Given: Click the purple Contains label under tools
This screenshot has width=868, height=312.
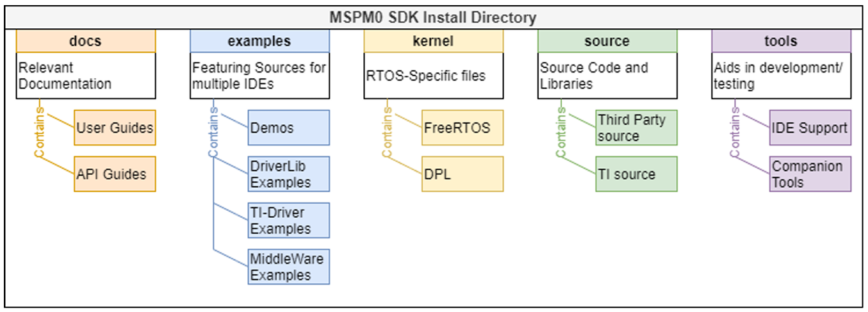Looking at the screenshot, I should tap(735, 132).
